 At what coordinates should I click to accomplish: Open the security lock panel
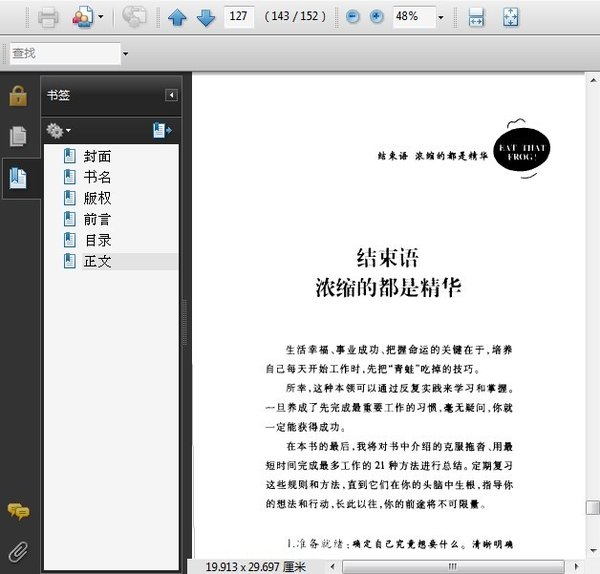coord(18,96)
